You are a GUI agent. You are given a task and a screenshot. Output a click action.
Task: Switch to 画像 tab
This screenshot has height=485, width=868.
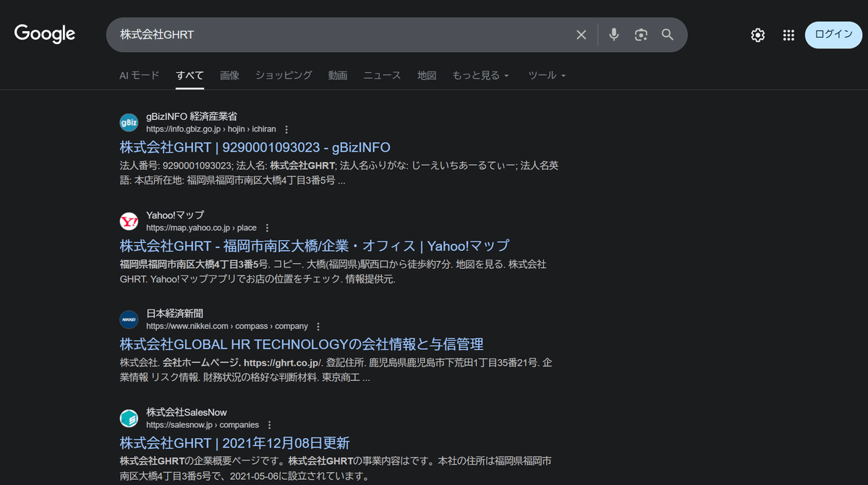(x=229, y=75)
